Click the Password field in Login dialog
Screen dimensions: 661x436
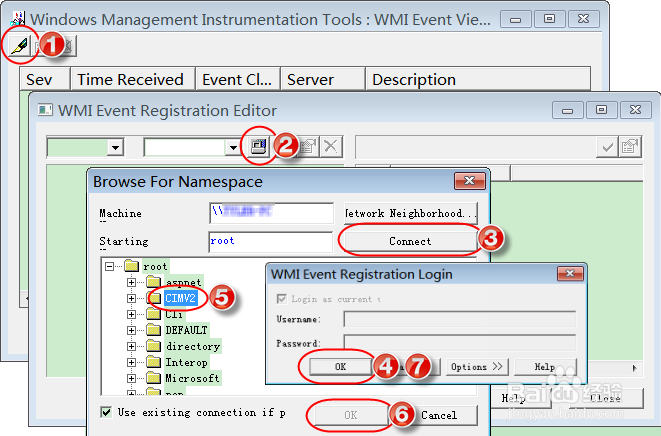(459, 342)
